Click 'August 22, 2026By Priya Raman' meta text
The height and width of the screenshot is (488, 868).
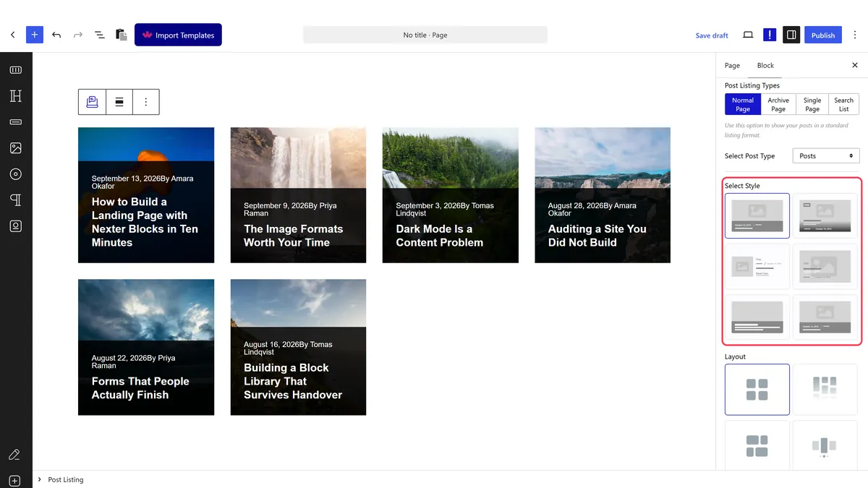[134, 361]
